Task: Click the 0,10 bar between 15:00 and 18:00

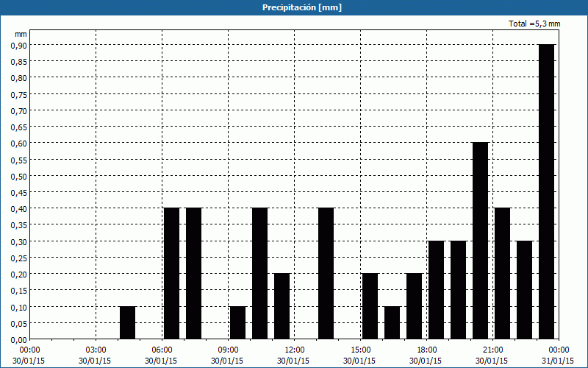Action: (392, 322)
